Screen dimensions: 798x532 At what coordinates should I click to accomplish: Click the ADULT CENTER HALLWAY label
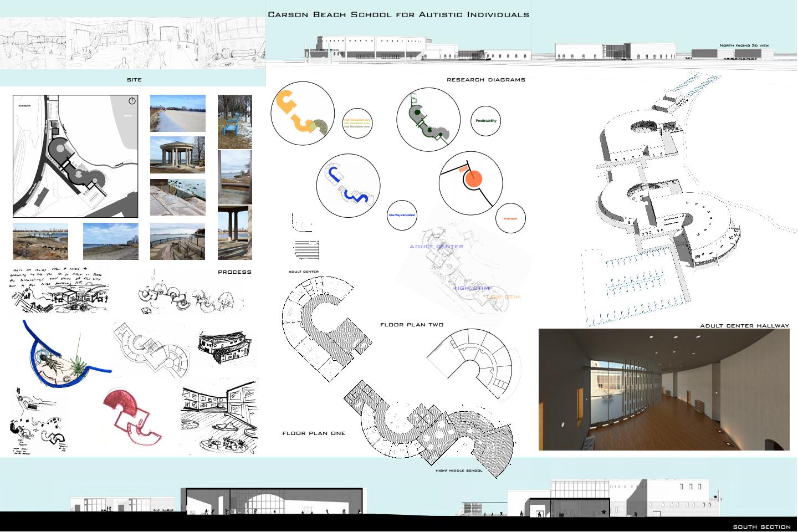[x=745, y=326]
